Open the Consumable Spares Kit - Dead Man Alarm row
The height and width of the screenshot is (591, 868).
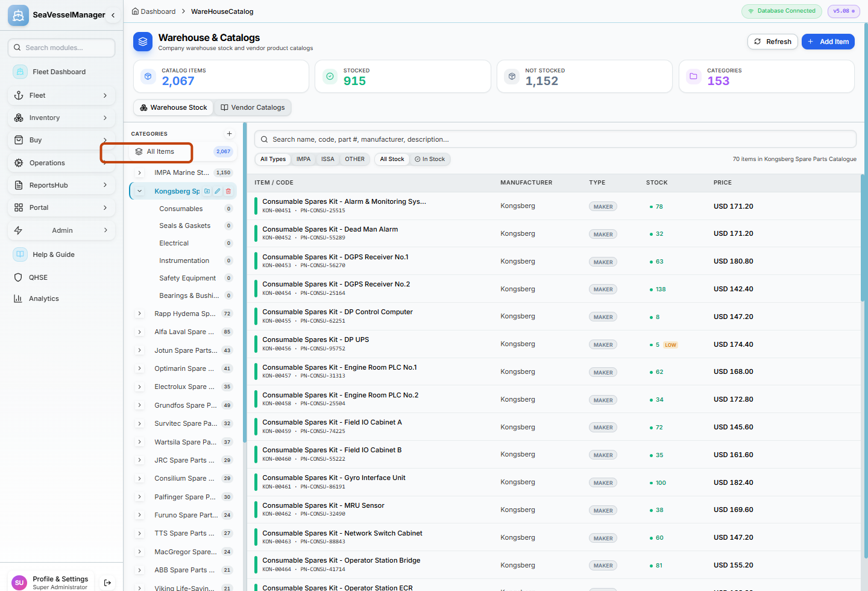[x=555, y=233]
